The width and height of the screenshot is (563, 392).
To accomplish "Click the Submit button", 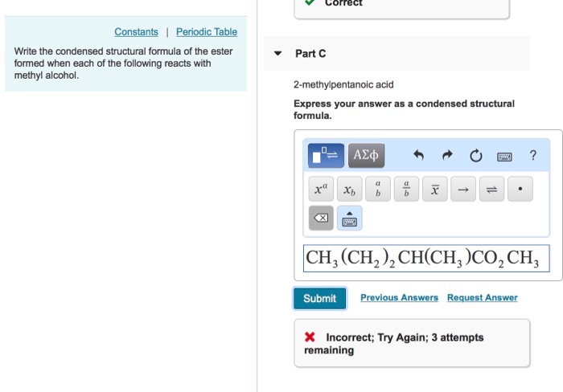I will click(319, 298).
